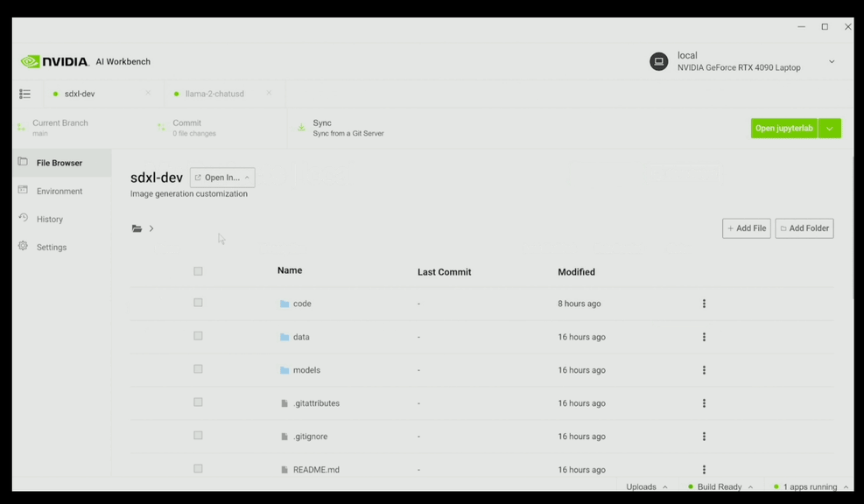This screenshot has height=504, width=864.
Task: Click the local laptop location icon
Action: tap(658, 61)
